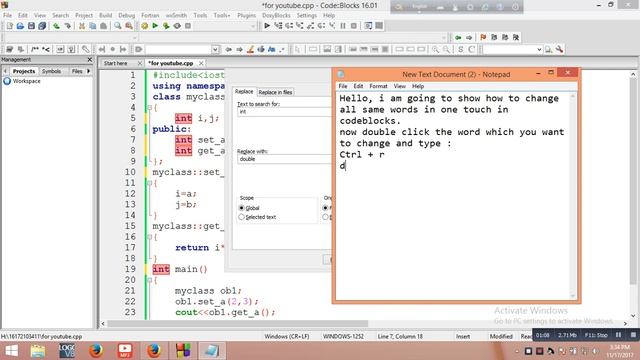Image resolution: width=640 pixels, height=360 pixels.
Task: Select the Selected text scope radio button
Action: coord(241,217)
